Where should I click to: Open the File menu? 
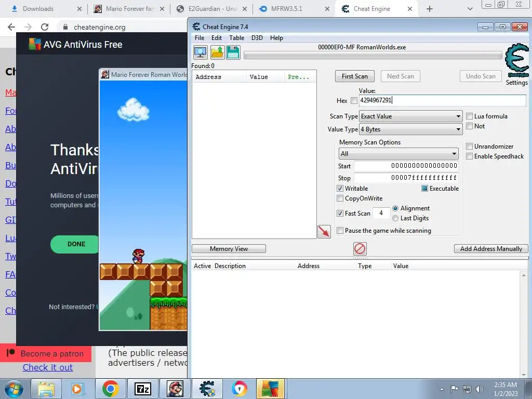(199, 37)
